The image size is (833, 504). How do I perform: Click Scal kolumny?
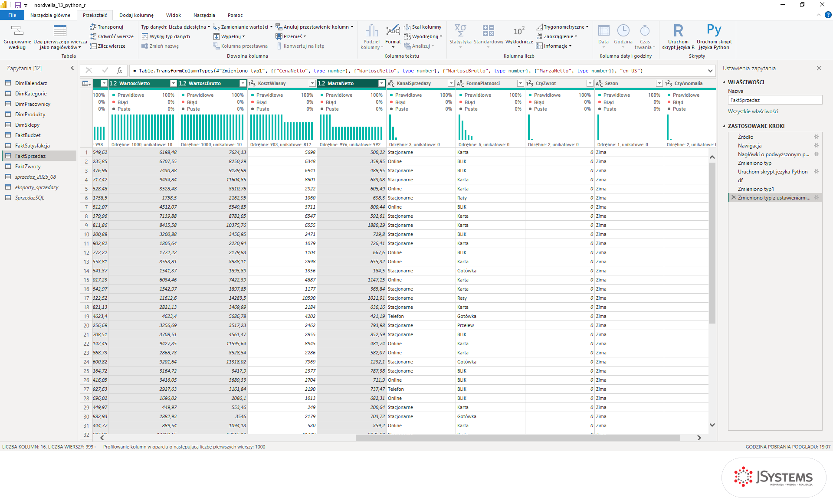click(x=423, y=27)
